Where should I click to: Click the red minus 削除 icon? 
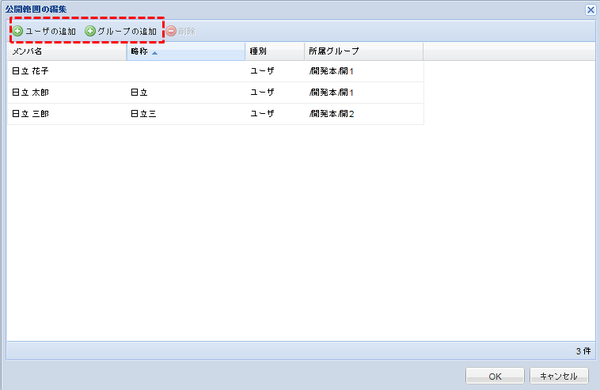pos(171,31)
